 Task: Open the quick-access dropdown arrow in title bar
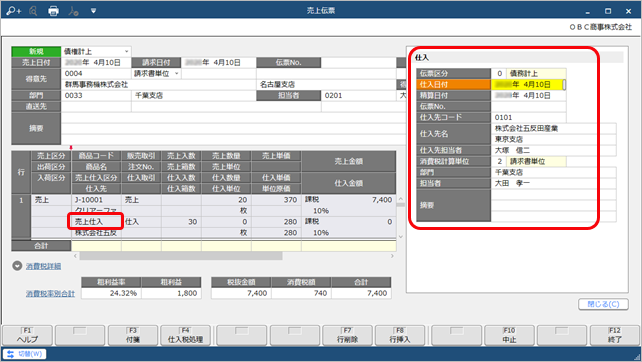[x=93, y=11]
